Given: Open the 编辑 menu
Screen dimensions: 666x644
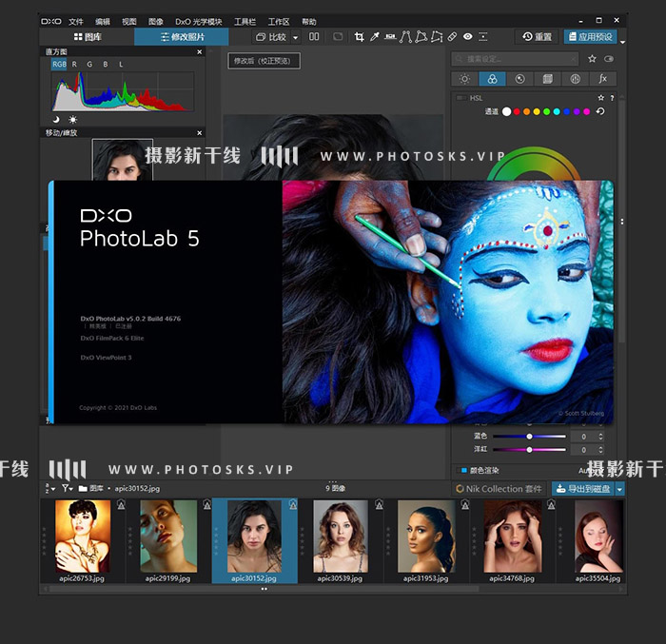Looking at the screenshot, I should [x=103, y=21].
